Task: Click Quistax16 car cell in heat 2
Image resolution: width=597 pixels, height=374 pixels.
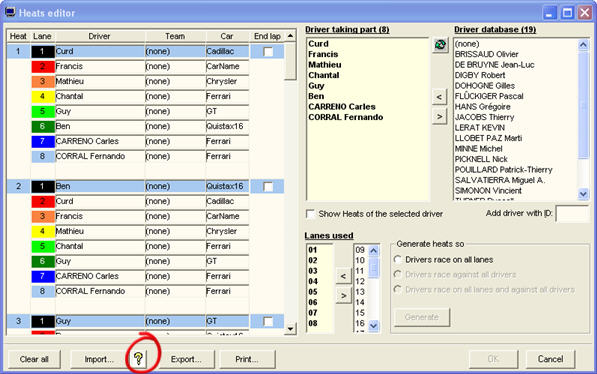Action: click(x=227, y=186)
